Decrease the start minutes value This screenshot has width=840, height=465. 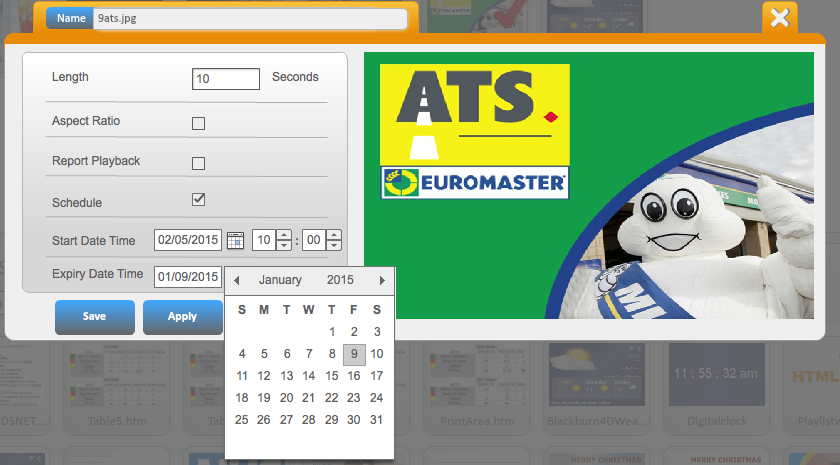pos(334,245)
